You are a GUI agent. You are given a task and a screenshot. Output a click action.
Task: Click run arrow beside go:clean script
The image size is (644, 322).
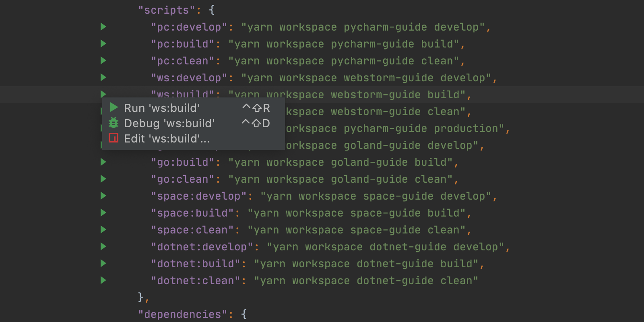[103, 179]
